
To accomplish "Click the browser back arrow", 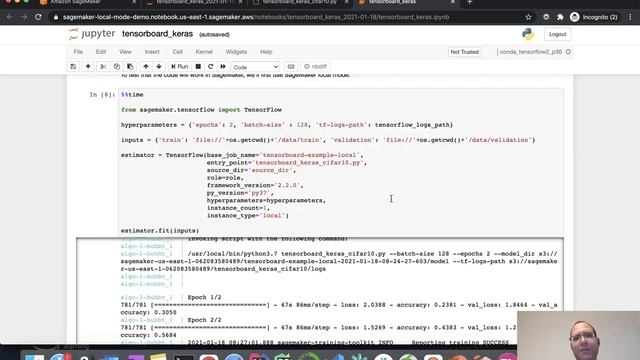I will pyautogui.click(x=9, y=17).
